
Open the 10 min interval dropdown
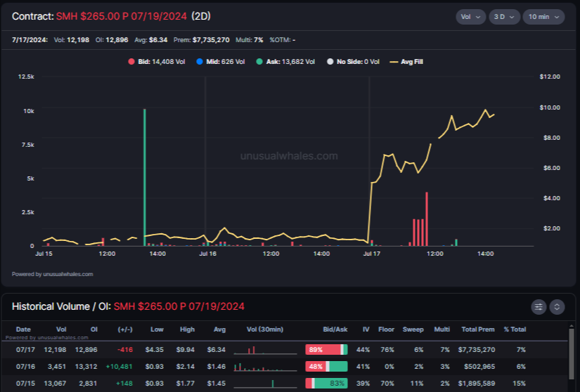pos(543,17)
